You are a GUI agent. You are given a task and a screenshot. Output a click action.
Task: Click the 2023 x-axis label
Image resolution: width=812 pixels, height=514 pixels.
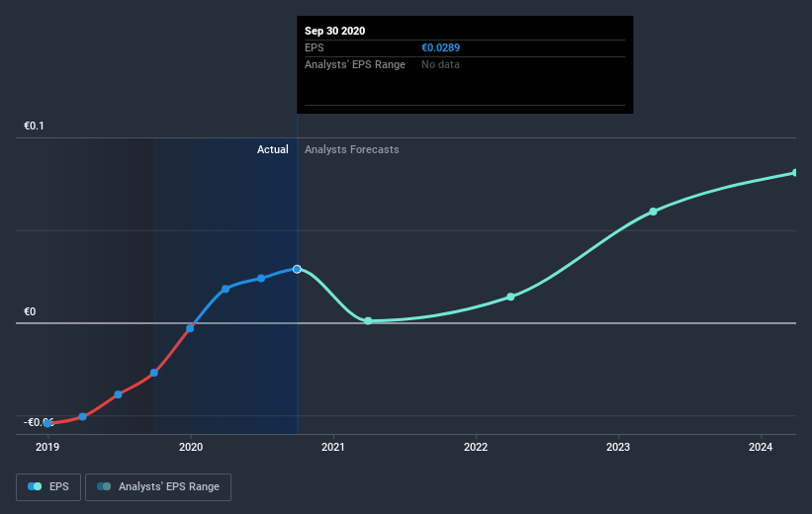tap(618, 447)
